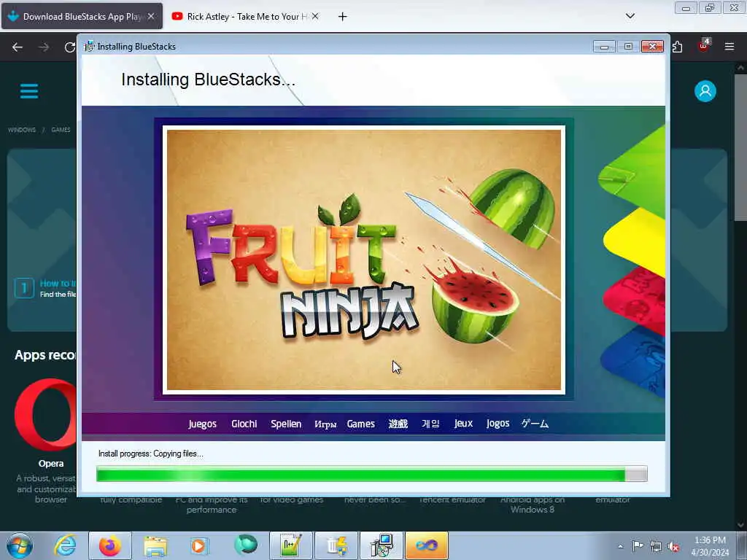
Task: Select the installer computer icon in taskbar
Action: [382, 545]
